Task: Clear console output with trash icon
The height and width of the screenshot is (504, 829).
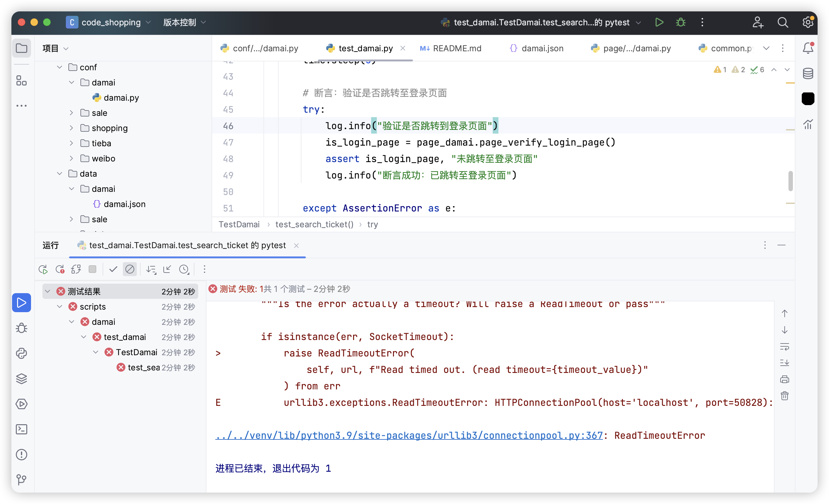Action: pyautogui.click(x=784, y=396)
